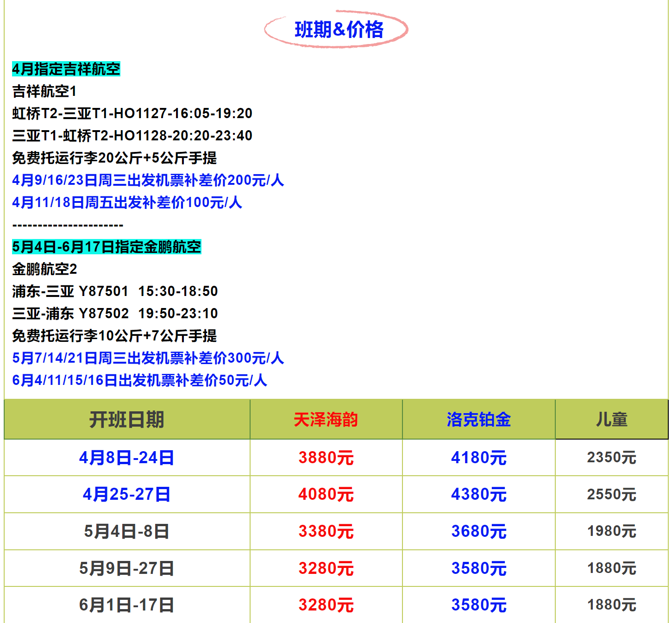Click 4月11/18日周五 补差价100元 note
This screenshot has width=672, height=623.
127,202
